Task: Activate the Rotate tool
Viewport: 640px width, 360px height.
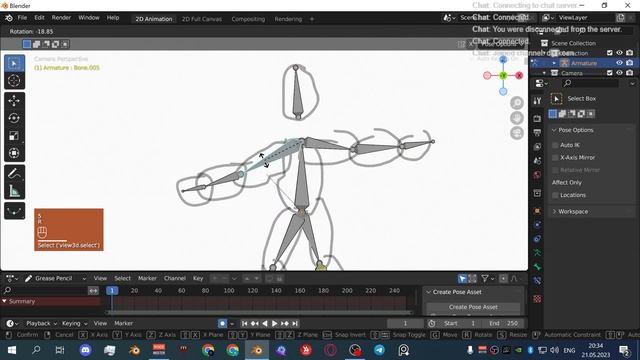Action: click(14, 118)
